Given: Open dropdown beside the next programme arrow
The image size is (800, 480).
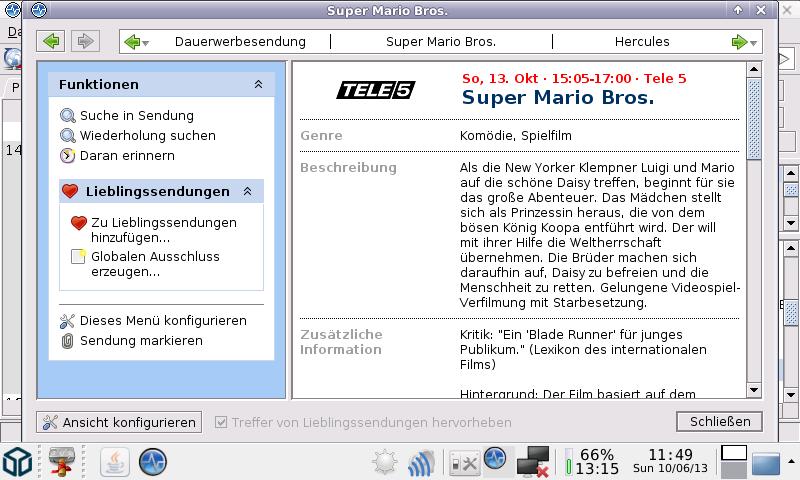Looking at the screenshot, I should pos(754,43).
